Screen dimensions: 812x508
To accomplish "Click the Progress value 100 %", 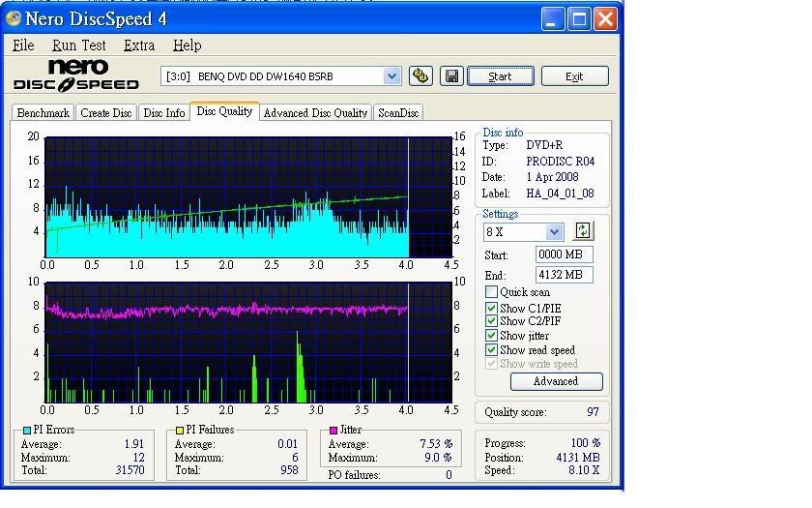I will point(586,443).
